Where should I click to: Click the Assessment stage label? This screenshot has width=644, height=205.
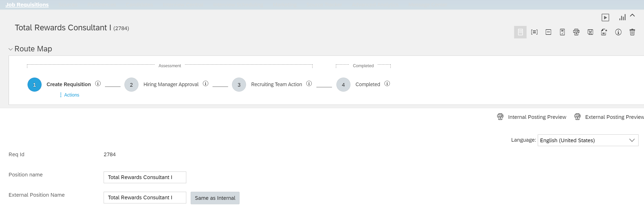click(x=170, y=66)
